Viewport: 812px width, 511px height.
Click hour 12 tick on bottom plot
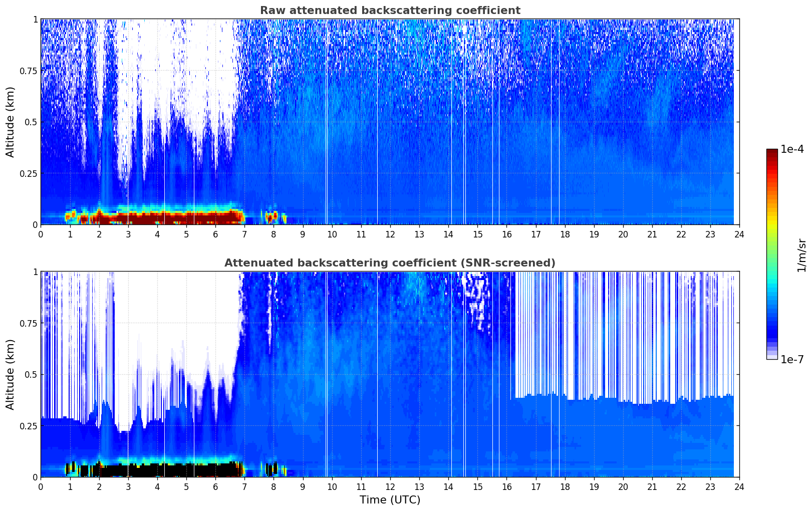[x=390, y=486]
